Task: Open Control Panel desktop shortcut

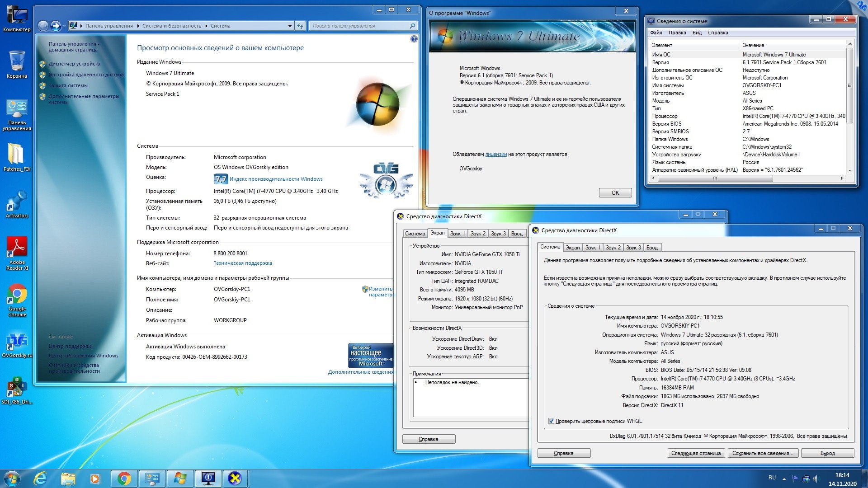Action: pos(17,116)
